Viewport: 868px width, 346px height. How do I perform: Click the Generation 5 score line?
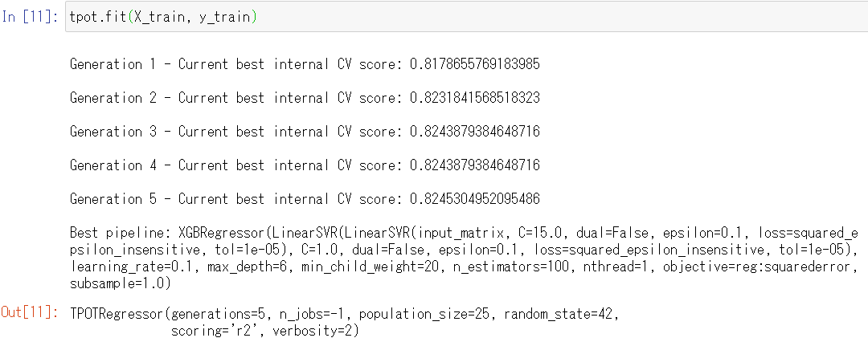304,199
